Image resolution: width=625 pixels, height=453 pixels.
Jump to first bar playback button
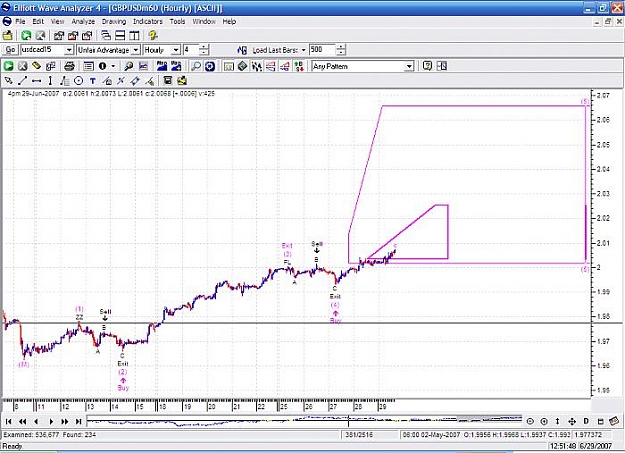point(8,421)
